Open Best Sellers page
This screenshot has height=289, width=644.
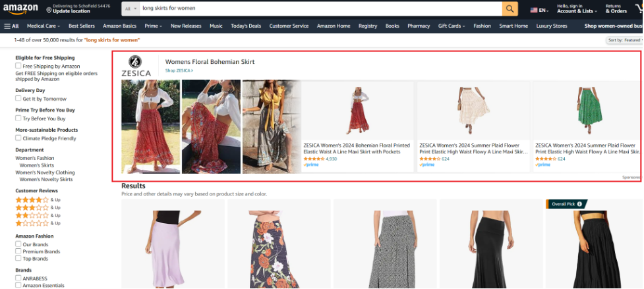click(x=81, y=26)
